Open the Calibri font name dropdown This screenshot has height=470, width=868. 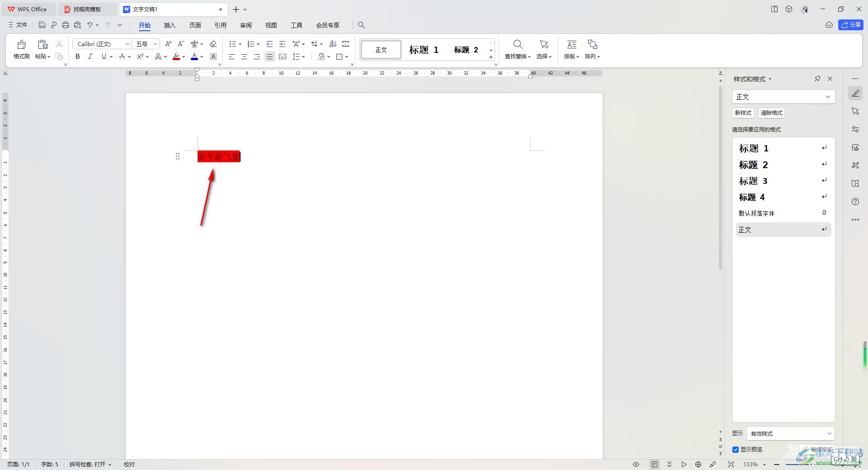point(127,44)
